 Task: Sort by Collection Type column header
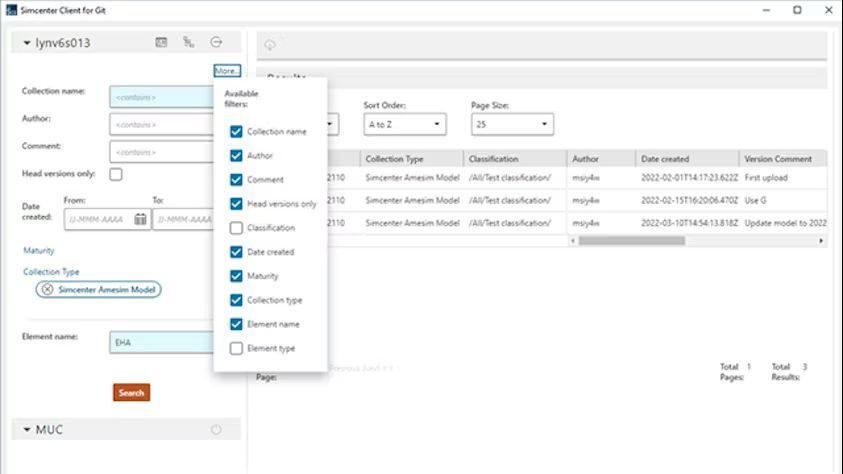412,159
